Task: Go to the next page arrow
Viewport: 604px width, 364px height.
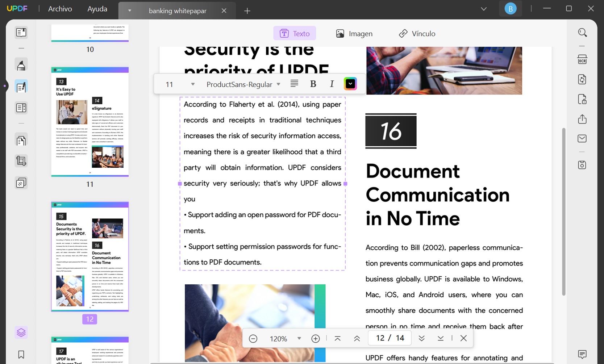Action: point(421,338)
